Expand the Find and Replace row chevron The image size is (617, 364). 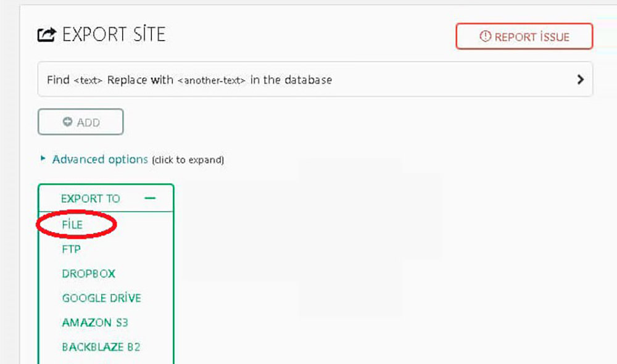click(x=580, y=80)
